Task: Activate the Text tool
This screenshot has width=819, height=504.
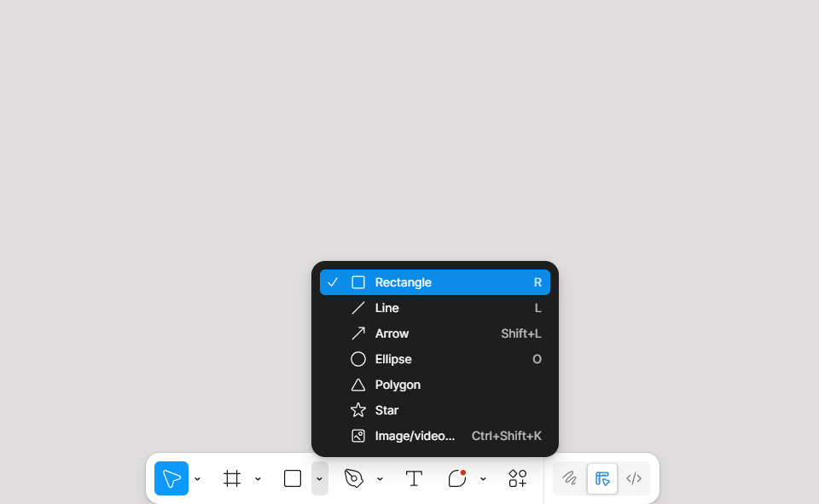Action: [x=414, y=478]
